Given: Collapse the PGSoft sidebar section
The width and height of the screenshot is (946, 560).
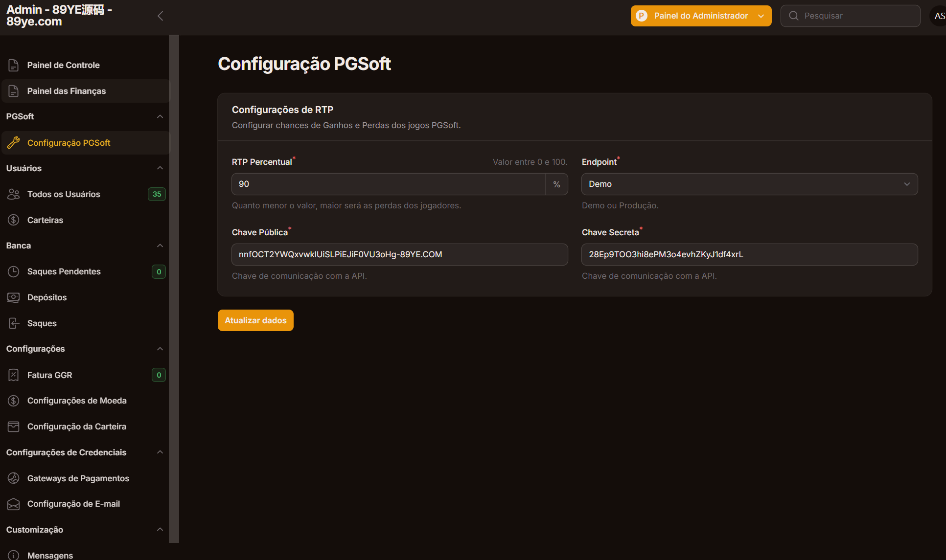Looking at the screenshot, I should [x=160, y=116].
